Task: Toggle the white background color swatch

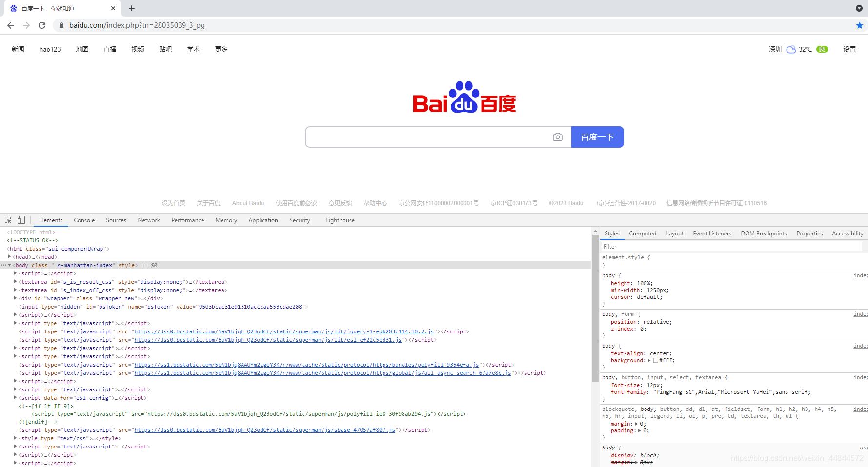Action: point(656,361)
